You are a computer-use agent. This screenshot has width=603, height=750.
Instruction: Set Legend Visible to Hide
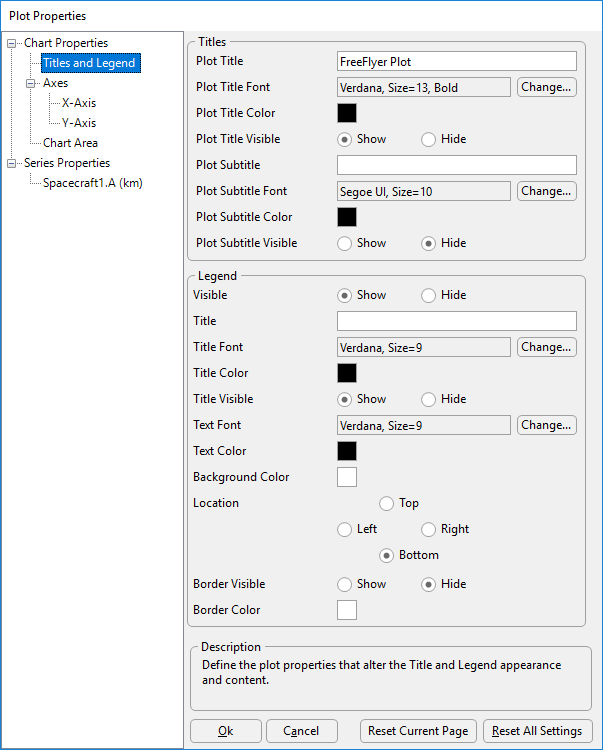428,295
